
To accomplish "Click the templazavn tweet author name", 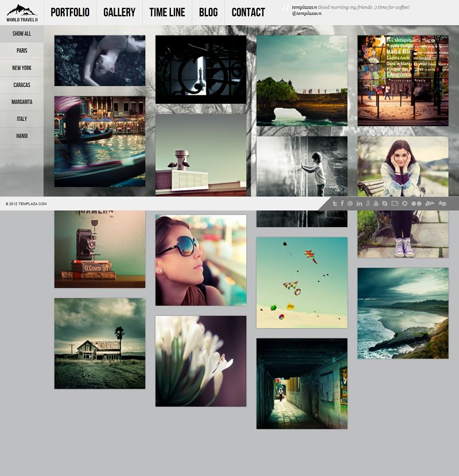I will coord(305,7).
